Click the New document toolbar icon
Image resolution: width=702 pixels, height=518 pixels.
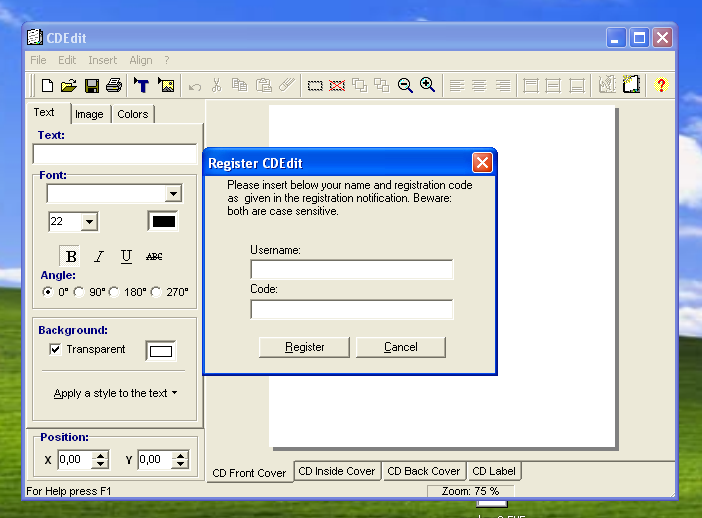click(x=47, y=86)
